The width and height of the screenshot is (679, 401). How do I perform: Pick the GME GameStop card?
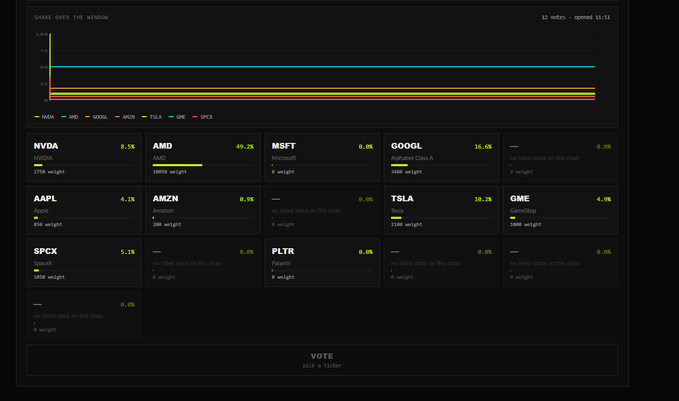coord(560,210)
